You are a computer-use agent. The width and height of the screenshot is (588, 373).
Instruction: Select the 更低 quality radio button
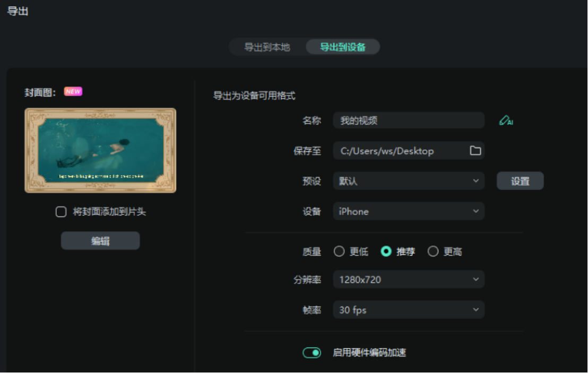(x=339, y=251)
